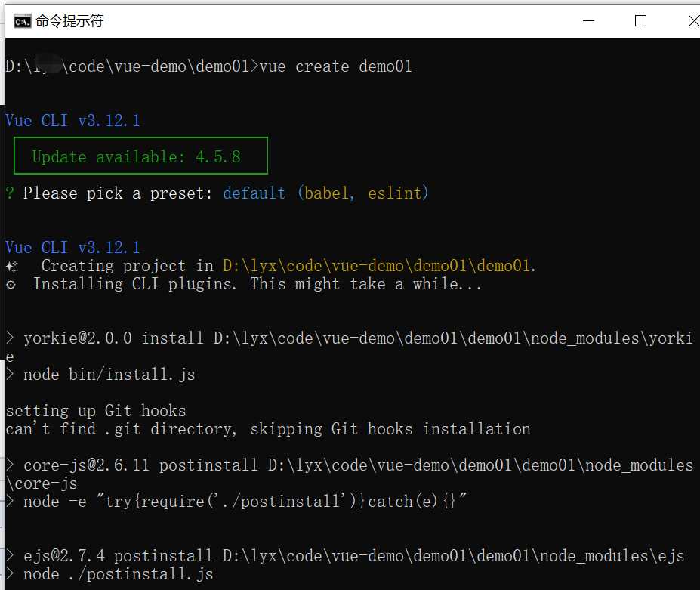
Task: Click the 'default (babel, eslint)' preset text
Action: (x=326, y=193)
